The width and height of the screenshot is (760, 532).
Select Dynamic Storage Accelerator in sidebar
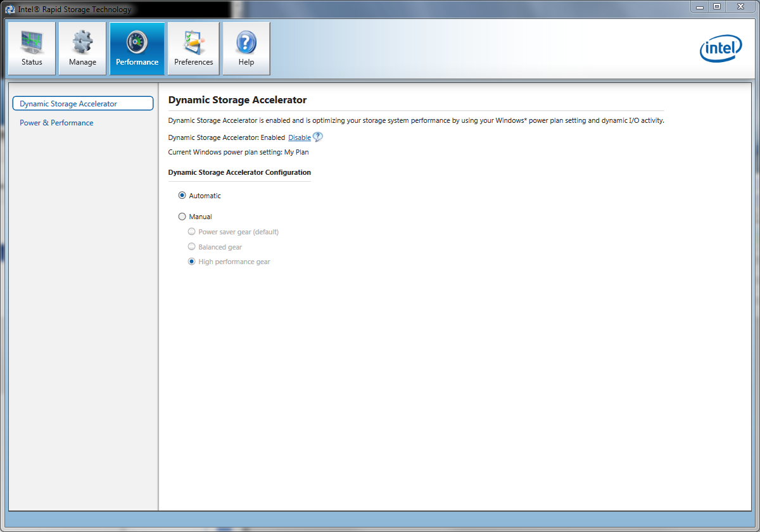pyautogui.click(x=83, y=104)
